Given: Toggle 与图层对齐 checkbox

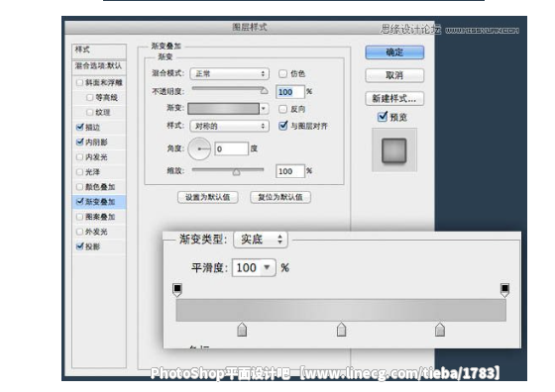Looking at the screenshot, I should click(x=282, y=126).
